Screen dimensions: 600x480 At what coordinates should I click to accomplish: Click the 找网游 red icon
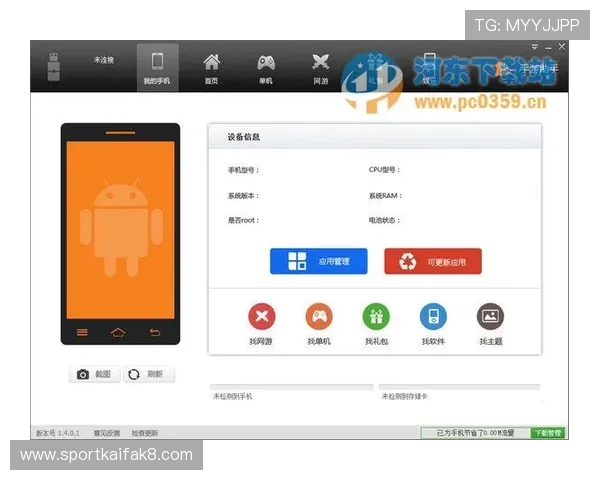click(x=262, y=316)
